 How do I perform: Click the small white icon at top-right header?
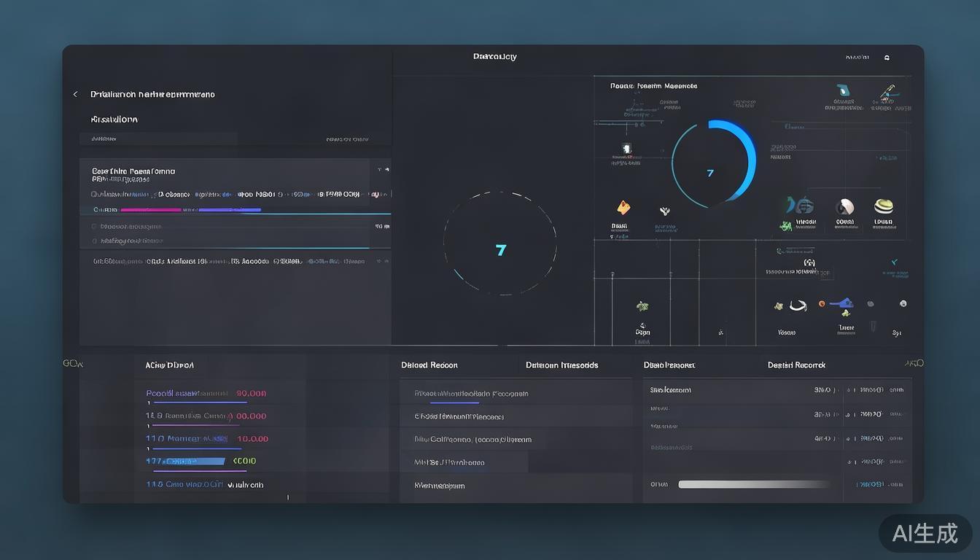click(x=887, y=58)
